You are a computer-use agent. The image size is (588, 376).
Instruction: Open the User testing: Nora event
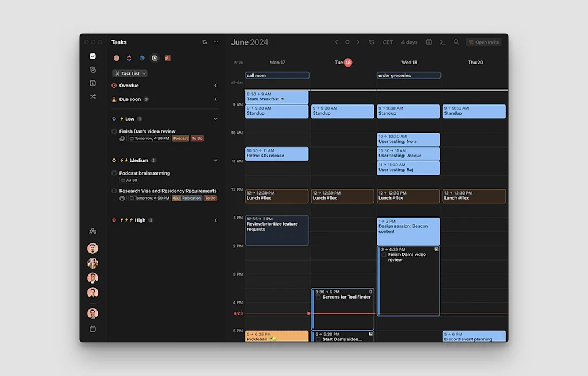click(408, 139)
